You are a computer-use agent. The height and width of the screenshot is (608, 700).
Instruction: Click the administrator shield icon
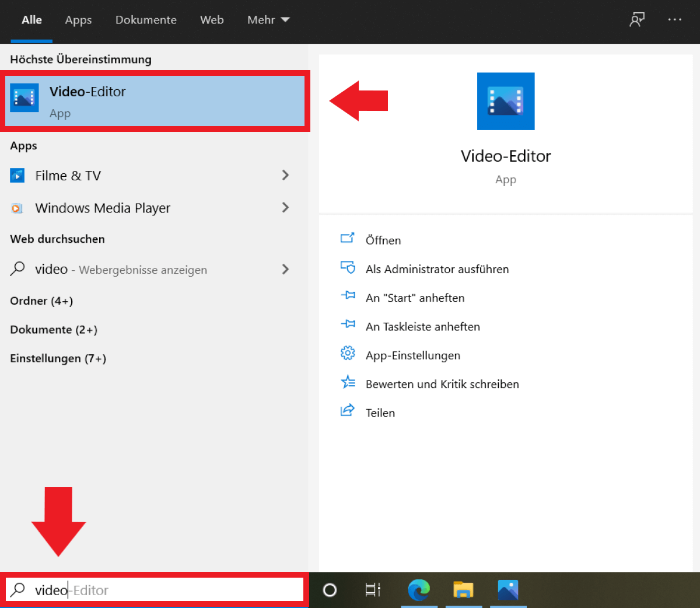click(348, 267)
